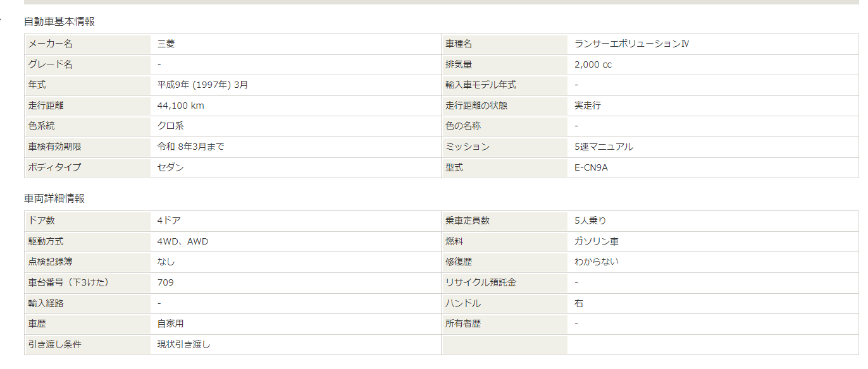Select the repair history value わからない
This screenshot has height=369, width=868.
click(x=597, y=262)
